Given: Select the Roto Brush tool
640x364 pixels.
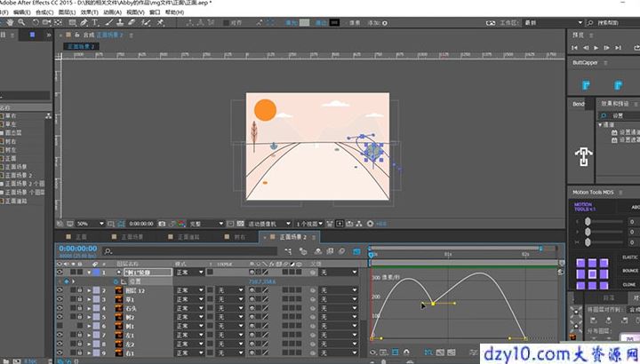Looking at the screenshot, I should [146, 22].
